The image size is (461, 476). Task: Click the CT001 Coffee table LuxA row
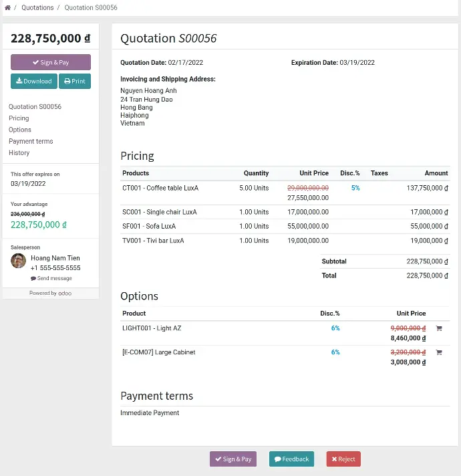(x=160, y=188)
